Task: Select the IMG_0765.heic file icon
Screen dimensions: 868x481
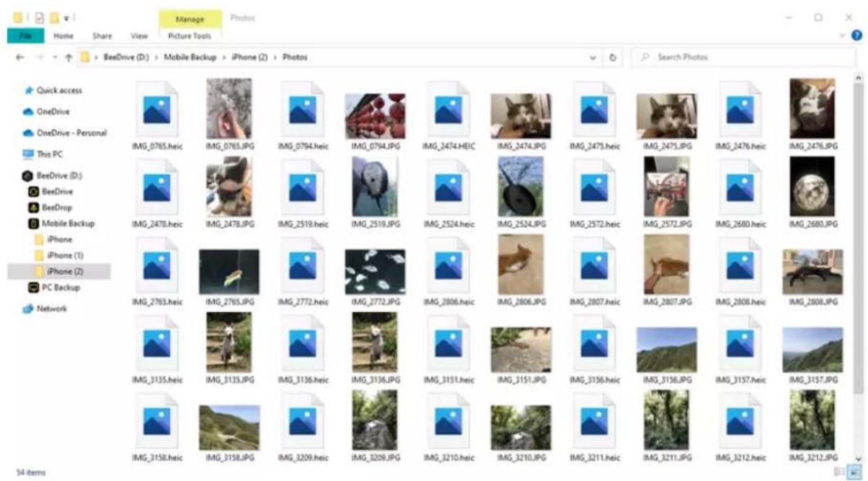Action: tap(156, 110)
